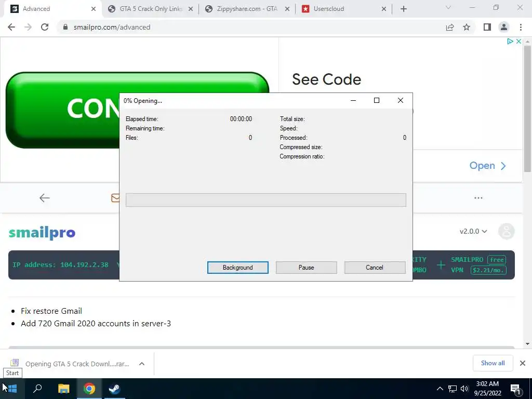The width and height of the screenshot is (532, 399).
Task: Open the Chrome three-dot menu
Action: tap(521, 27)
